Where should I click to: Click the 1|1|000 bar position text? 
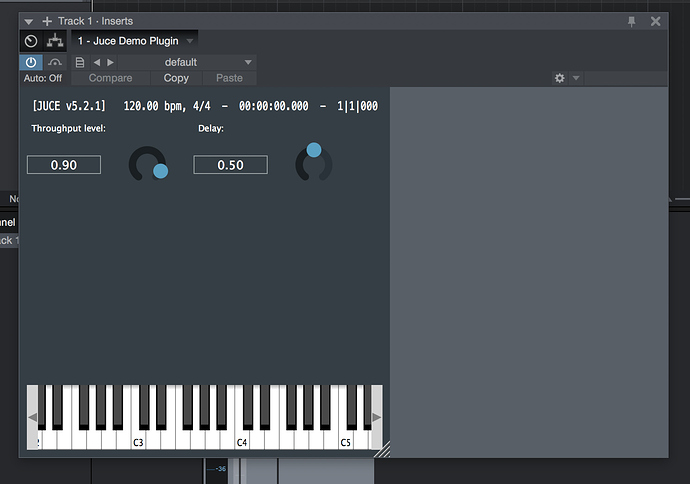(357, 106)
